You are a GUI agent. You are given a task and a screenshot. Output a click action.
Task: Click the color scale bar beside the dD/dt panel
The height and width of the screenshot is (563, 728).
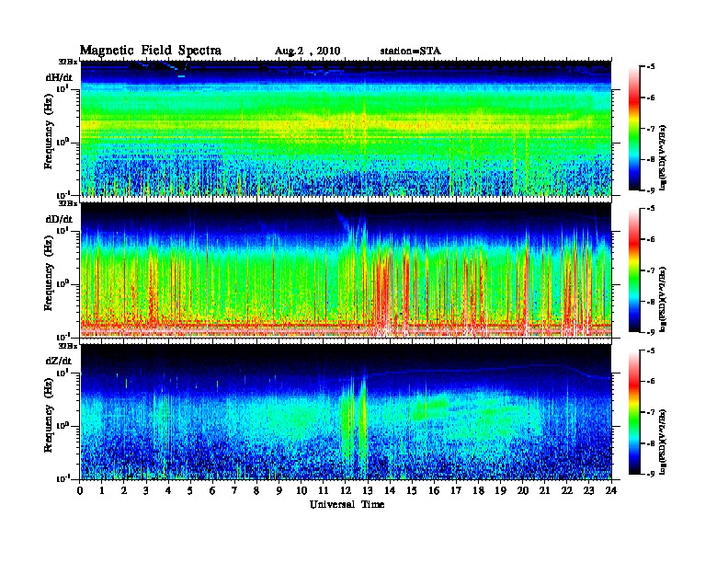634,270
